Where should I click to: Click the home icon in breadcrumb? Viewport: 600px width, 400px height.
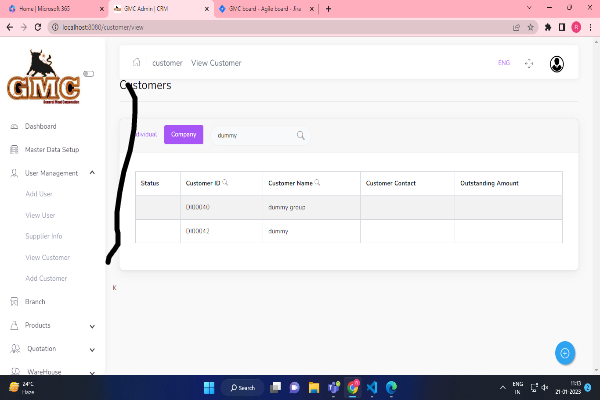tap(136, 63)
